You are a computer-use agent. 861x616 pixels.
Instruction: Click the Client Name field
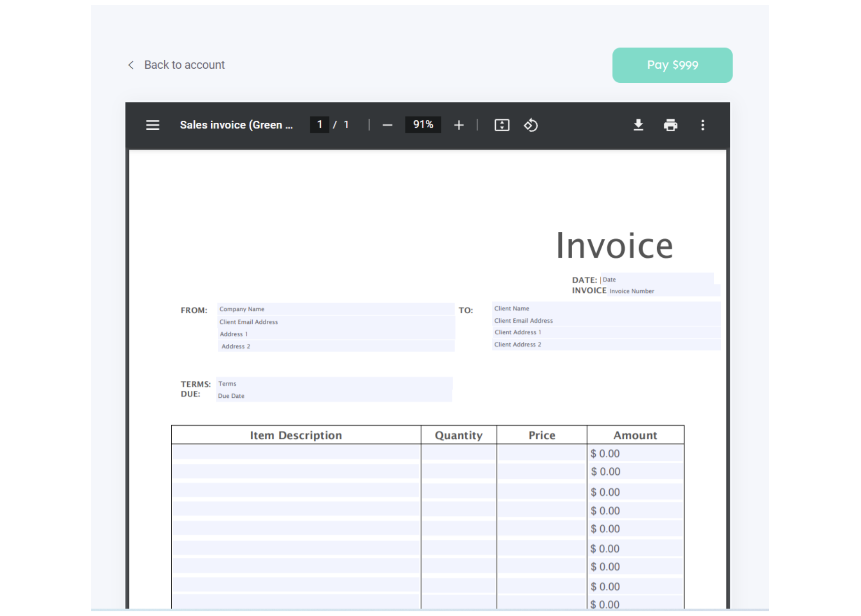[x=606, y=308]
